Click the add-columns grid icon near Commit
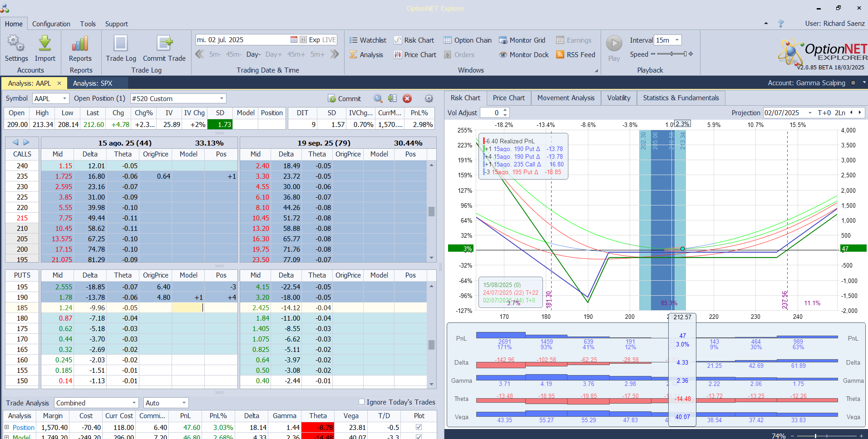This screenshot has width=868, height=439. (393, 98)
